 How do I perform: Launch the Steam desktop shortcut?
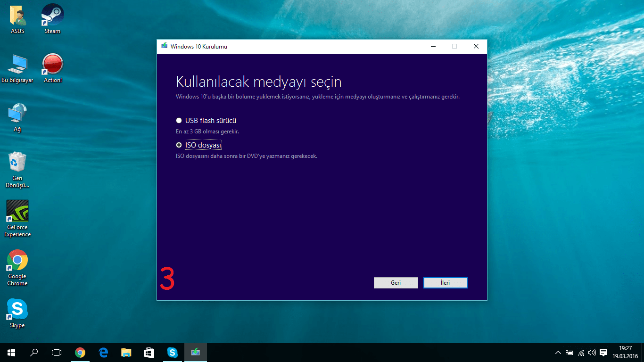[52, 19]
